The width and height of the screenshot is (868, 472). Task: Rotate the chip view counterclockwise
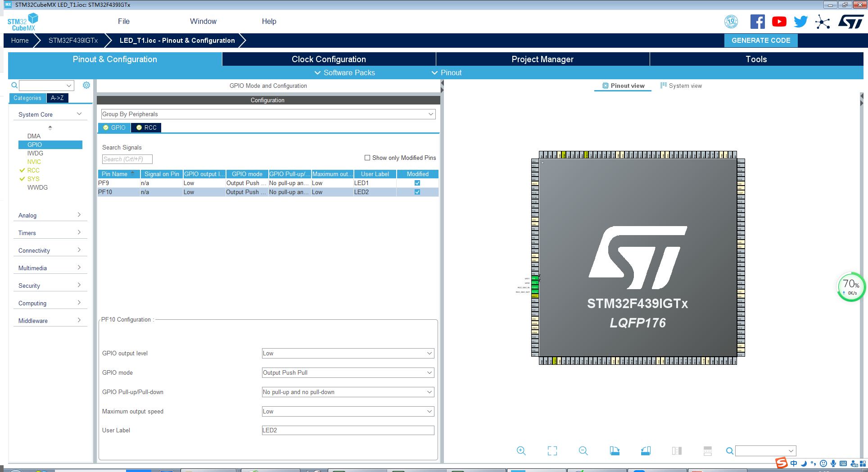pos(646,450)
